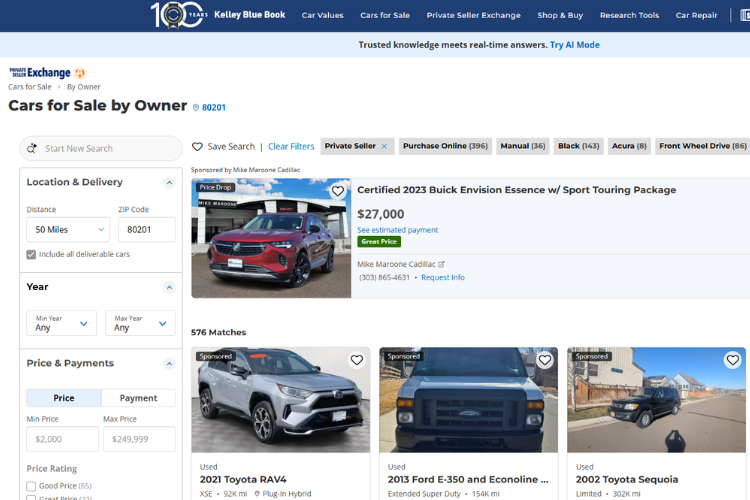Favorite the Buick Envision listing with the heart
Screen dimensions: 750x500
(x=338, y=191)
